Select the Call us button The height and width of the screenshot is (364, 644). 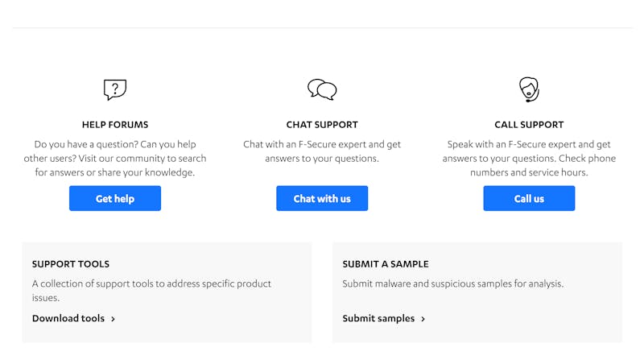tap(529, 198)
